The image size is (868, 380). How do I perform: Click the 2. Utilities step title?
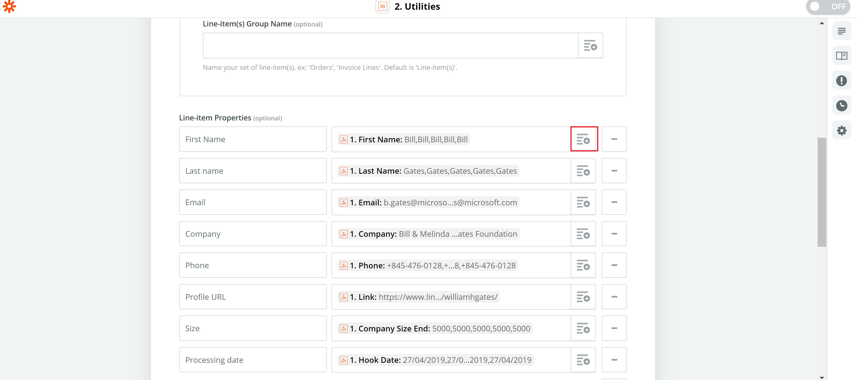tap(417, 6)
